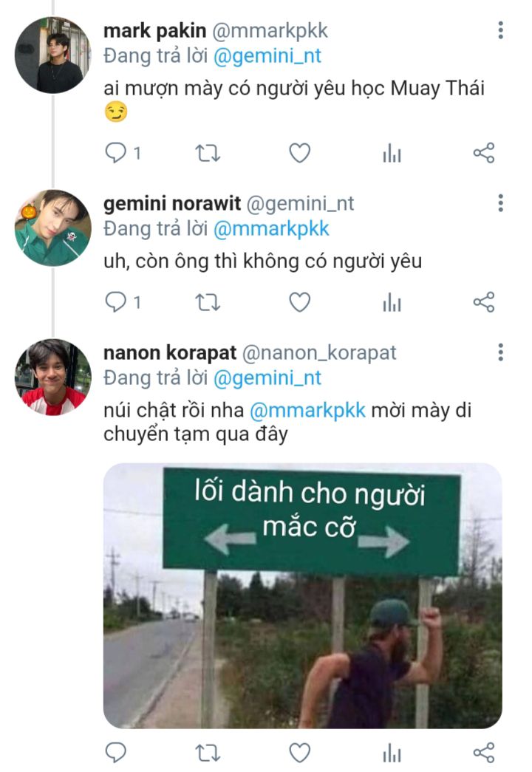Reply to mark pakin's tweet

click(x=116, y=153)
